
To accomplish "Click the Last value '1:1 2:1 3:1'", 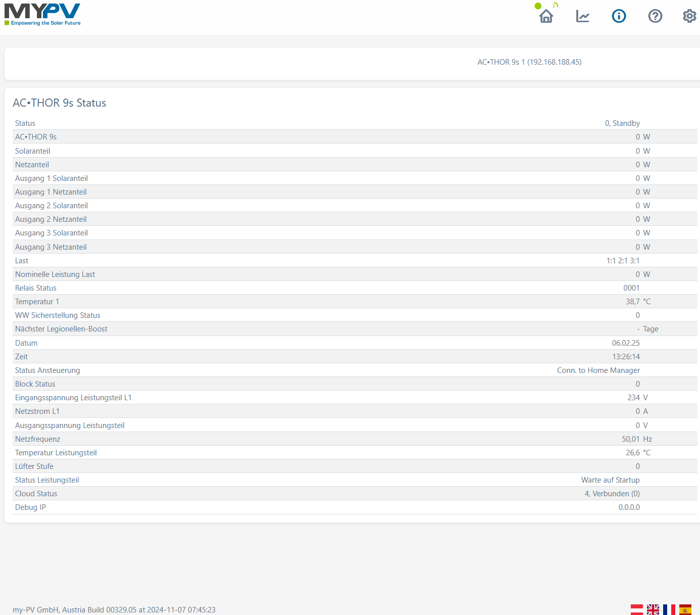I will tap(623, 261).
